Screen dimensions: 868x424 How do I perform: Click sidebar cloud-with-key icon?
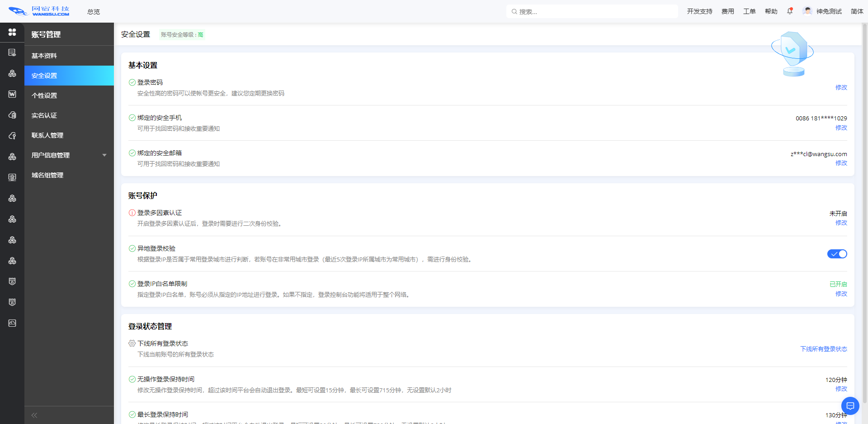[x=12, y=136]
